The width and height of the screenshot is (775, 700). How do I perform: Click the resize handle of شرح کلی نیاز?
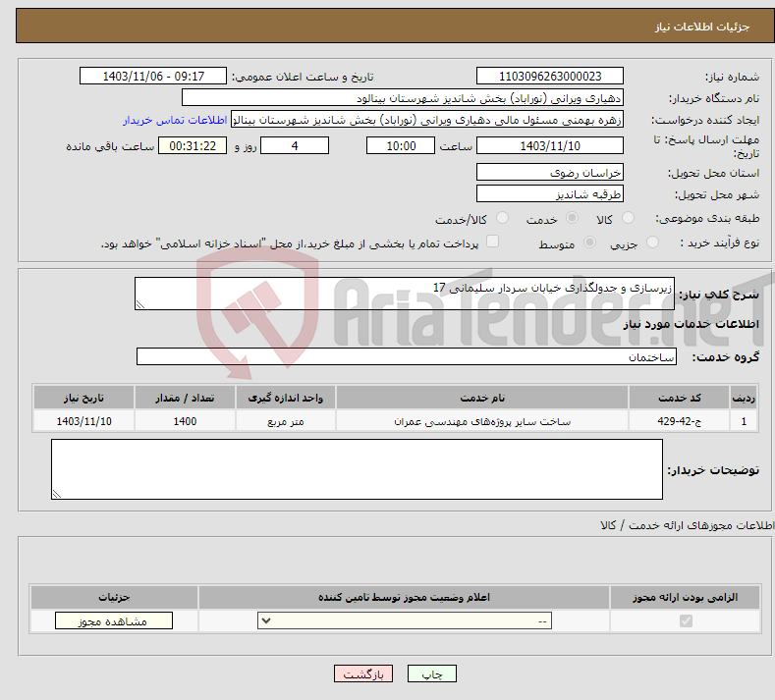click(140, 304)
